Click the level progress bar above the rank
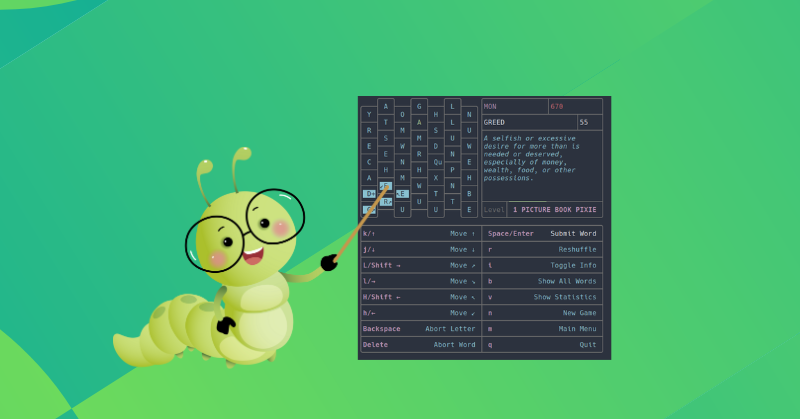Screen dimensions: 800x419 coord(527,202)
